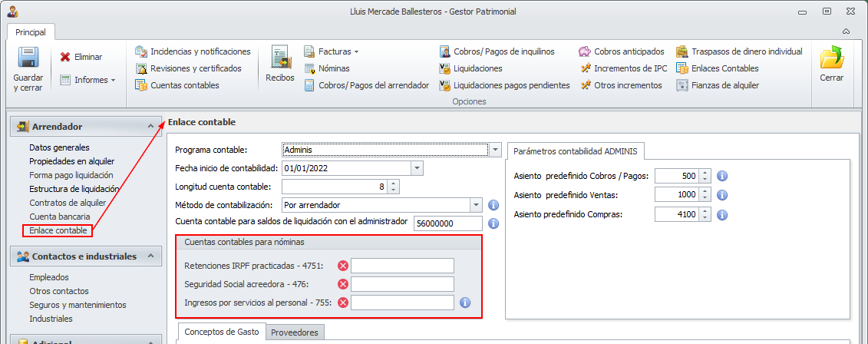Screen dimensions: 868x344
Task: Open Cuenta bancaria in sidebar
Action: [60, 217]
